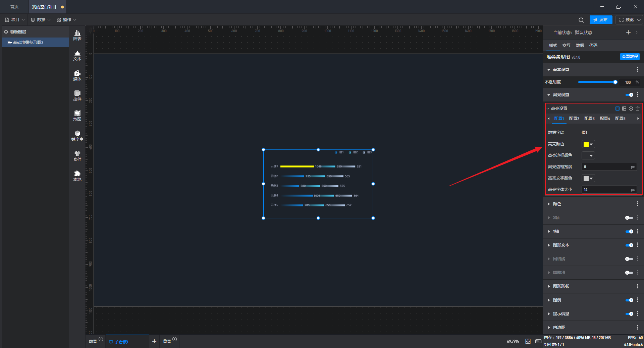Toggle the 高亮设置 switch off
This screenshot has width=644, height=348.
629,95
